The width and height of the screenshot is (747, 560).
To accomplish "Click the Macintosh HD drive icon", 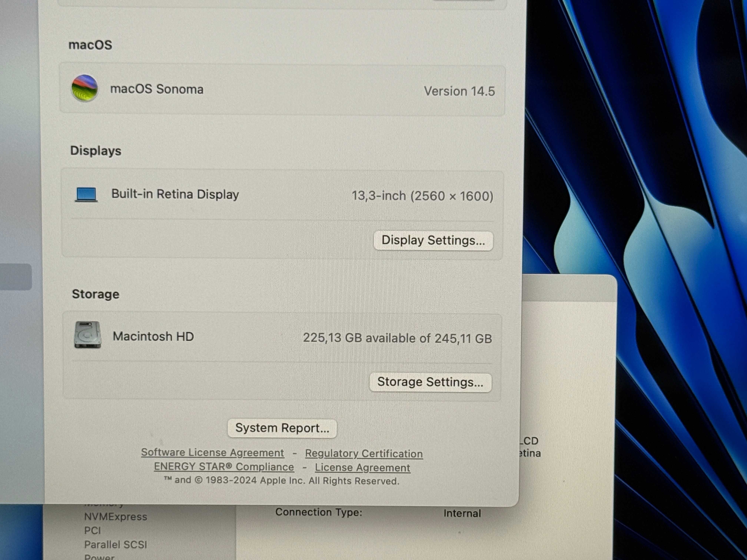I will [88, 334].
